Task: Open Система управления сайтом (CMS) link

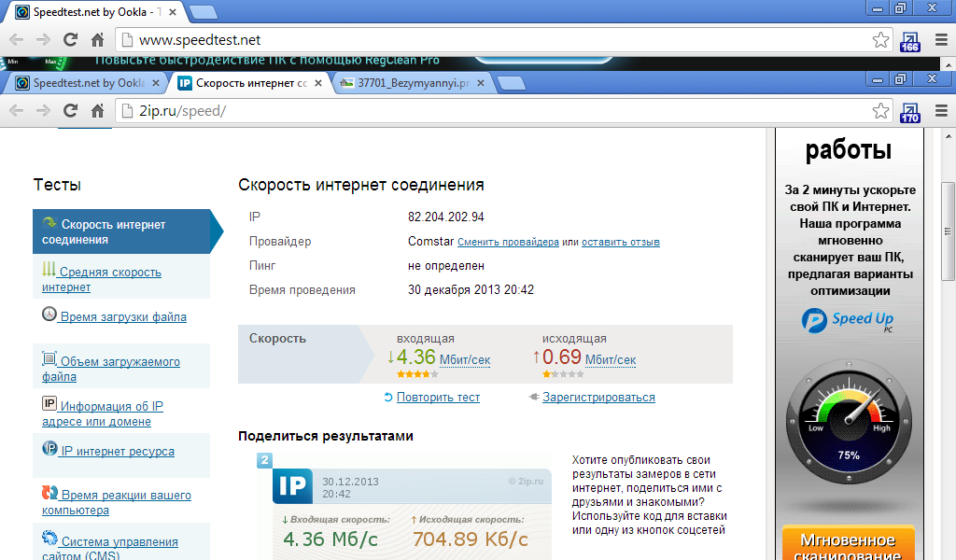Action: point(110,547)
